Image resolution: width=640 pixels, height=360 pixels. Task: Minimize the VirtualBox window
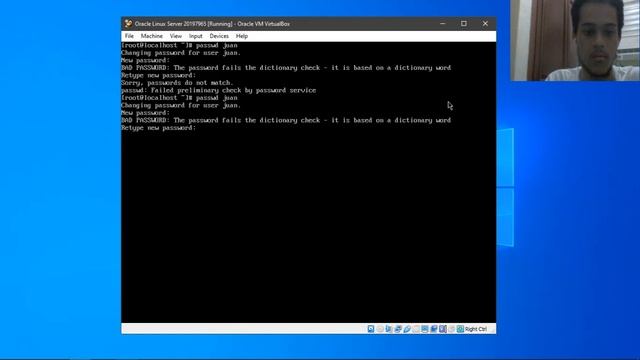(442, 24)
